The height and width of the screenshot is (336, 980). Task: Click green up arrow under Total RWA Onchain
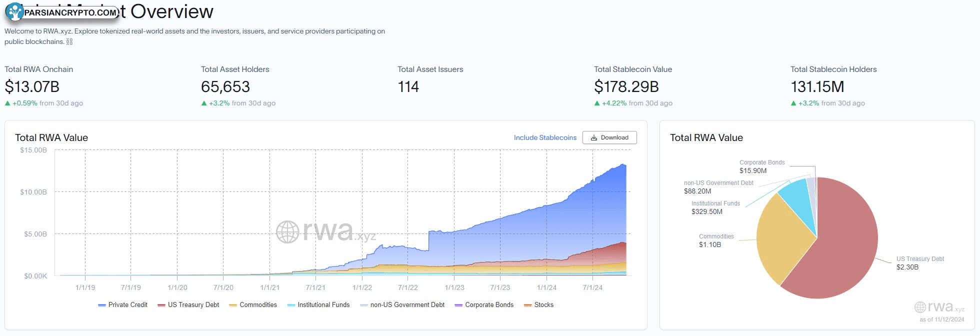click(x=7, y=103)
